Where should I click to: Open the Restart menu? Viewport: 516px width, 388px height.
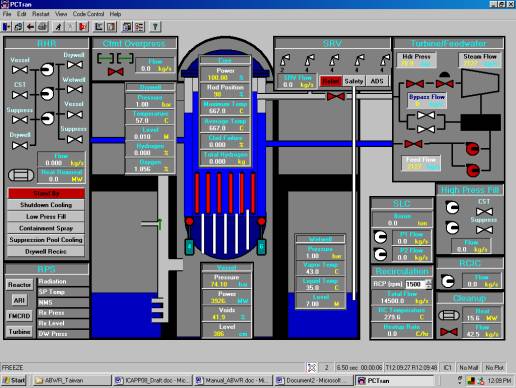tap(41, 14)
